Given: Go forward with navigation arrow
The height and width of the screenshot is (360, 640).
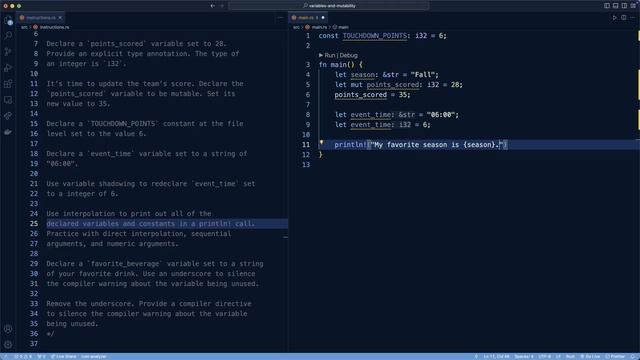Looking at the screenshot, I should coord(222,6).
